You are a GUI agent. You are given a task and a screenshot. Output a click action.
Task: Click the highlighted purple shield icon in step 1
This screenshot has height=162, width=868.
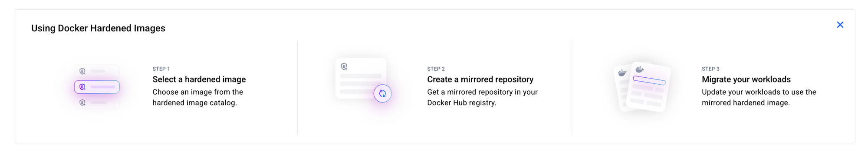point(82,87)
